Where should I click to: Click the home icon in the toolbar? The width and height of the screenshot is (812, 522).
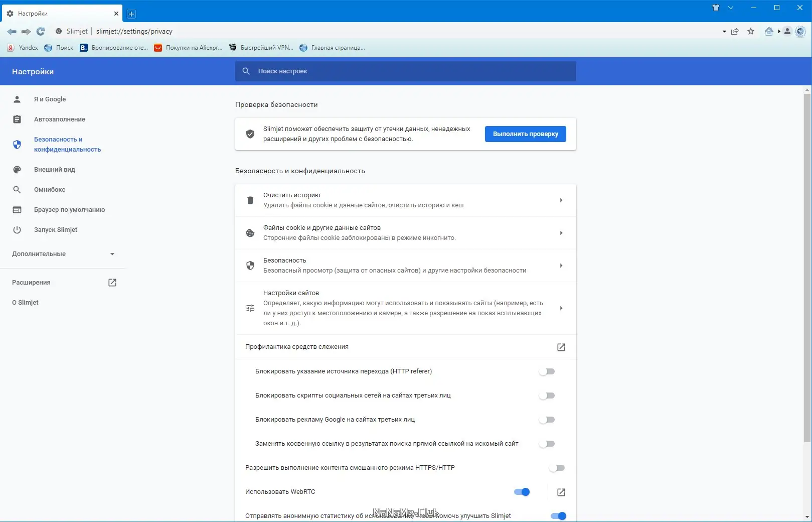point(769,31)
